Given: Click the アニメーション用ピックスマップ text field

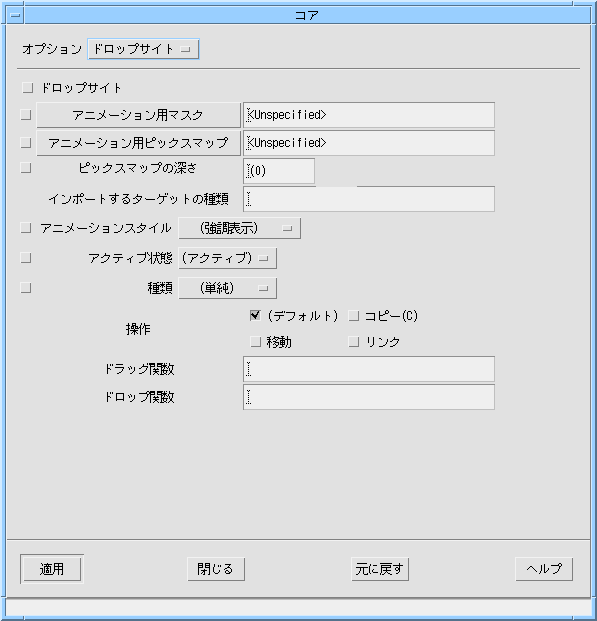Looking at the screenshot, I should click(369, 143).
